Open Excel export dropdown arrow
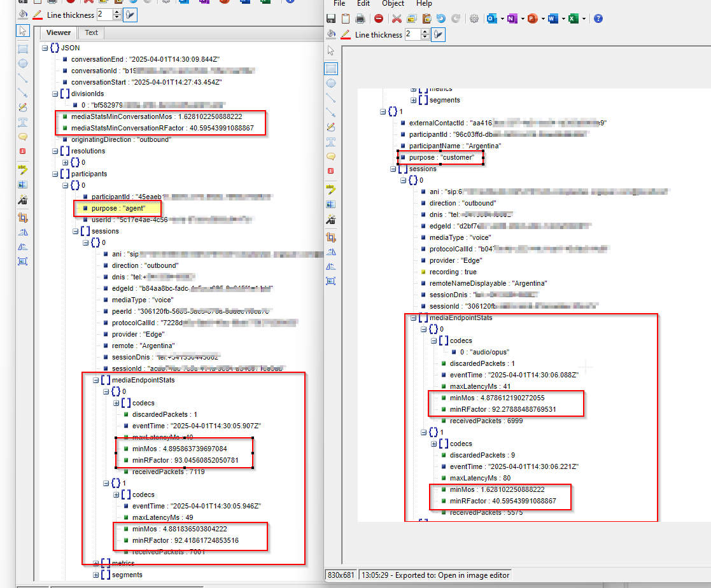The width and height of the screenshot is (711, 588). pyautogui.click(x=584, y=19)
